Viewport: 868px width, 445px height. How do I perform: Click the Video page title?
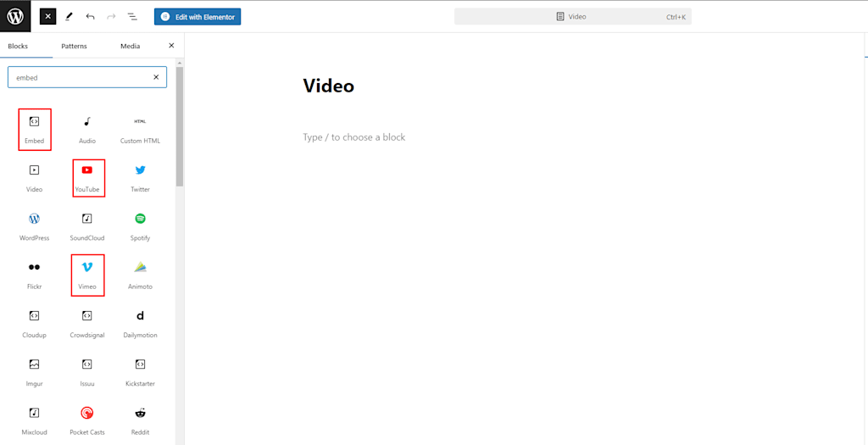[328, 86]
